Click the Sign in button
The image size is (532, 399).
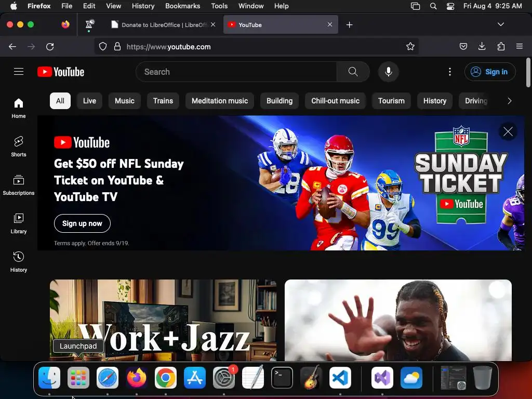click(x=490, y=72)
